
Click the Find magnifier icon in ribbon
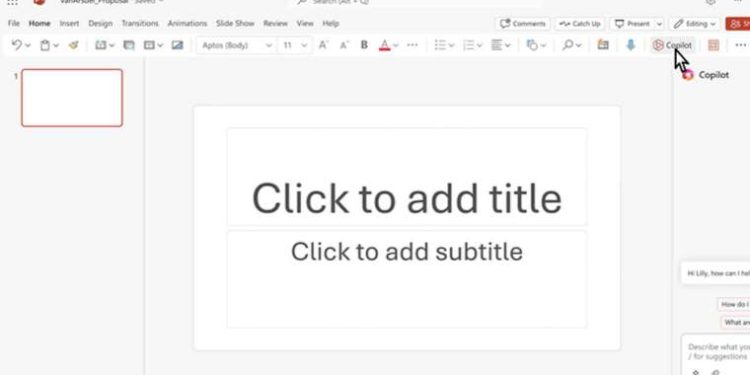coord(568,45)
